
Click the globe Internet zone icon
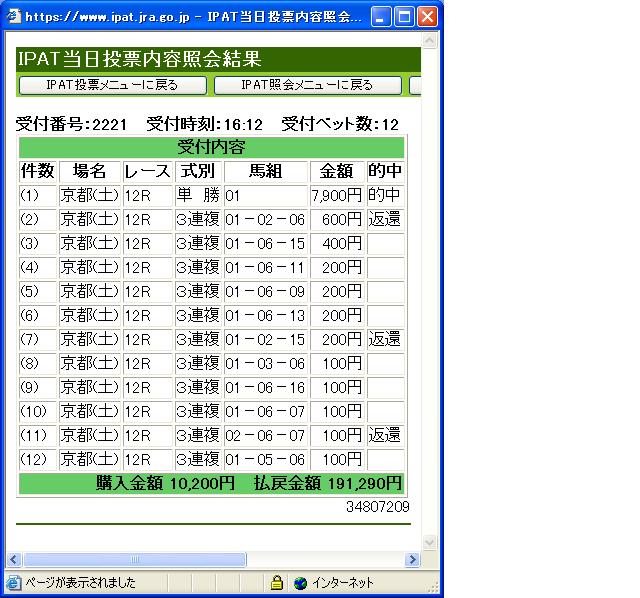point(300,583)
